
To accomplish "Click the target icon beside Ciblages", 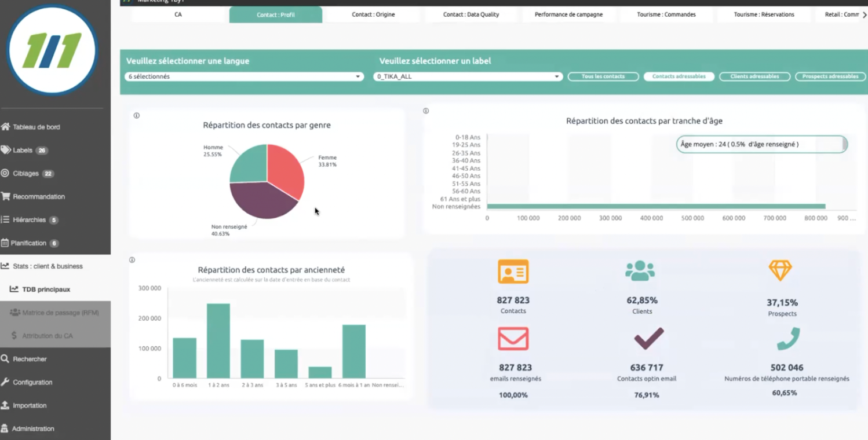I will 5,173.
